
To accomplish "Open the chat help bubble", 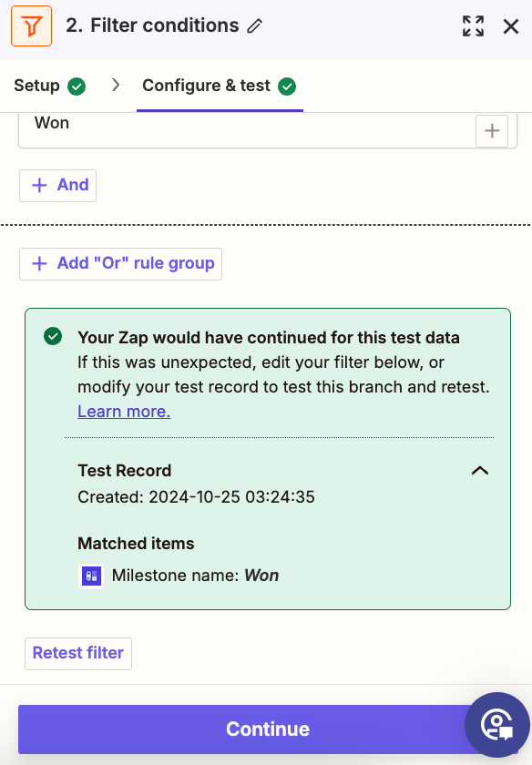I will point(497,725).
